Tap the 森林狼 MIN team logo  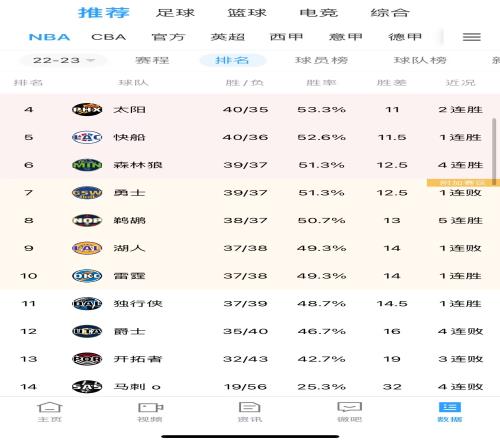(87, 165)
